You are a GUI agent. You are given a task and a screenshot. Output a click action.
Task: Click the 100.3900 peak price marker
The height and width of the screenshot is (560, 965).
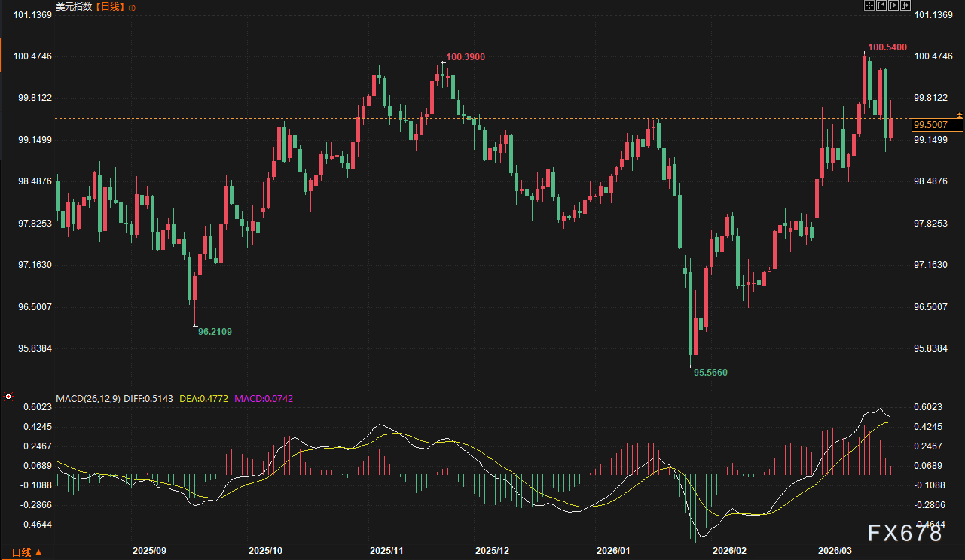point(465,57)
